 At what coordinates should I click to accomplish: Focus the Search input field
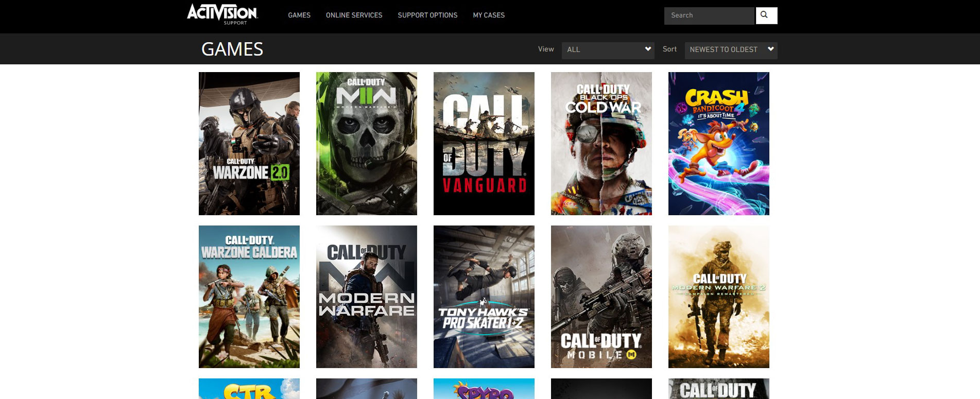coord(709,15)
